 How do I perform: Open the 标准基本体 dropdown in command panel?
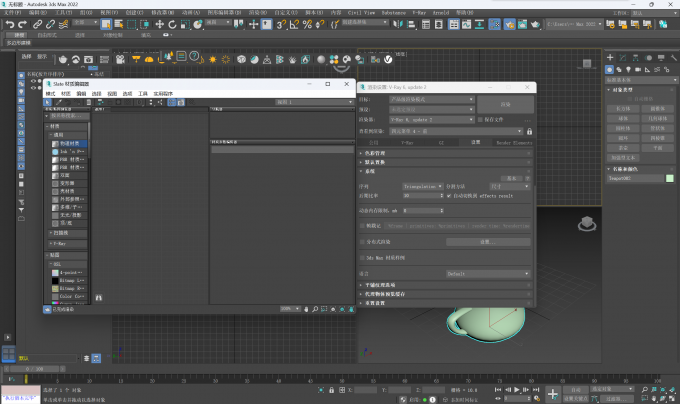click(x=641, y=80)
